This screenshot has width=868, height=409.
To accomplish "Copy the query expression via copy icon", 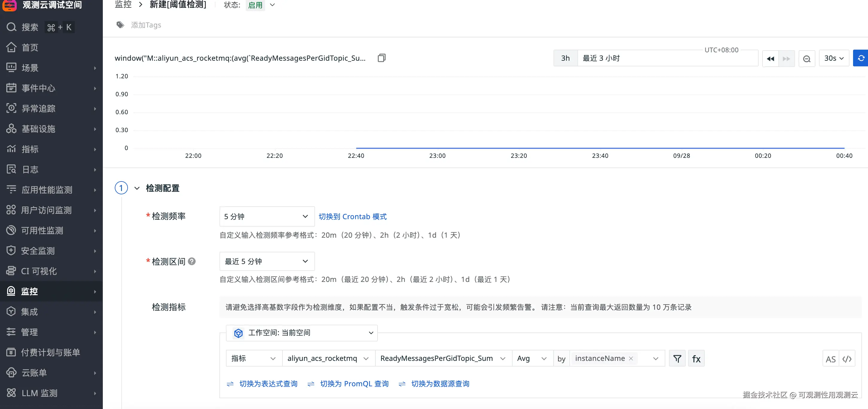I will pos(381,58).
